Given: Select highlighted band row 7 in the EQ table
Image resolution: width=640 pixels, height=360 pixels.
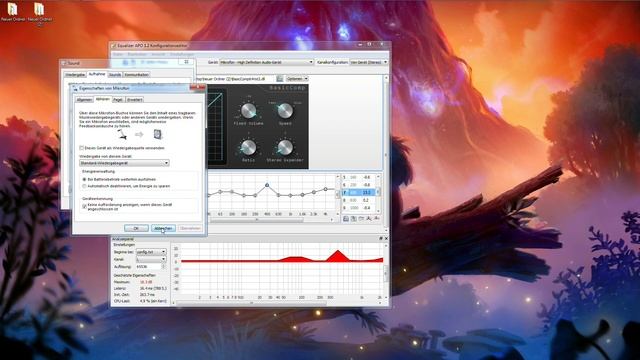Looking at the screenshot, I should (x=358, y=192).
